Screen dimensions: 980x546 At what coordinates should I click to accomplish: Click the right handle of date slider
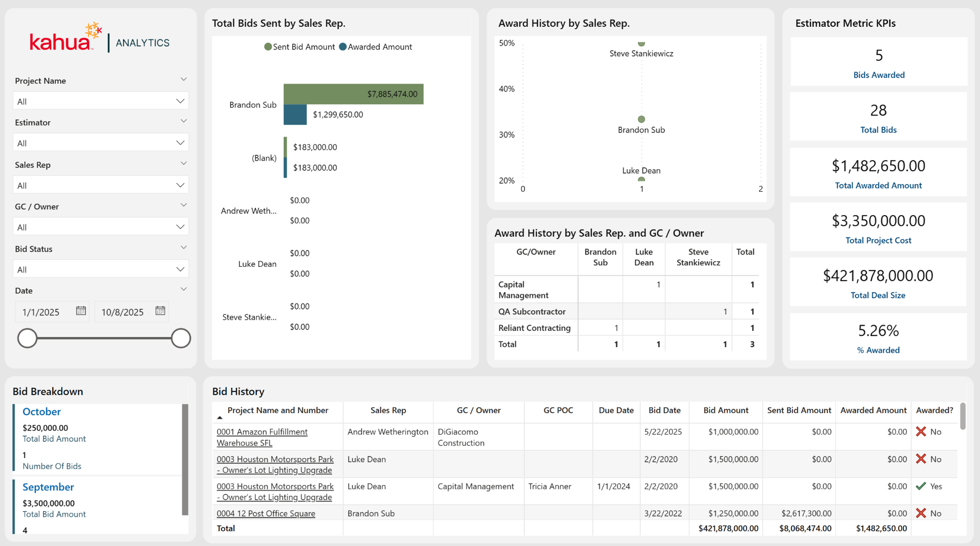[181, 338]
